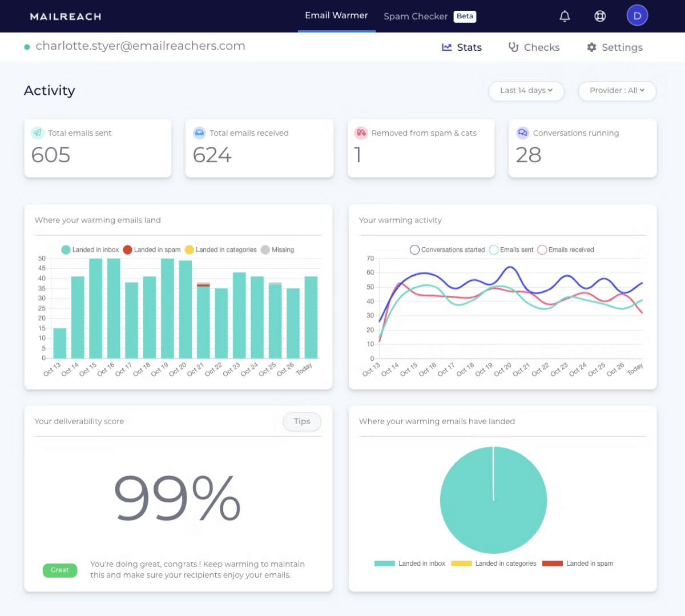Open the user avatar D menu
The height and width of the screenshot is (616, 685).
[637, 16]
